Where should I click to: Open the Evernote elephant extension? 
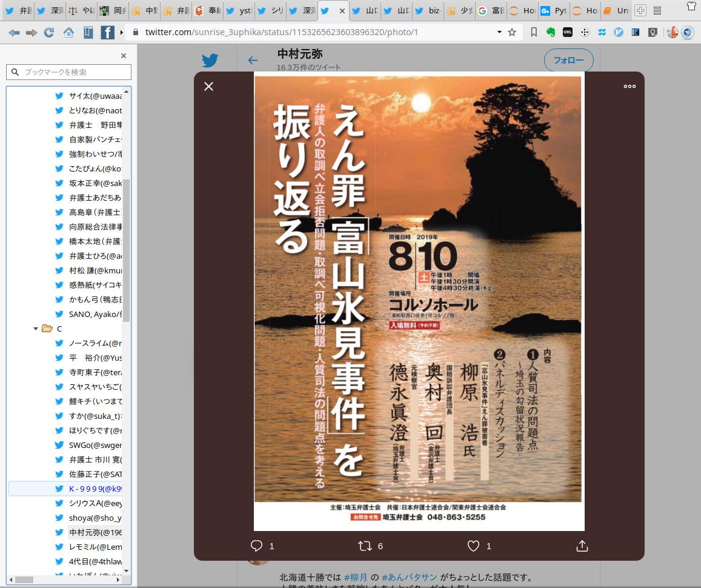[x=551, y=32]
